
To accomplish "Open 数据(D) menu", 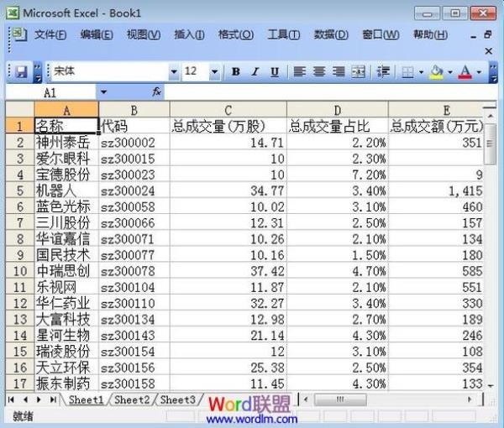I will [331, 34].
